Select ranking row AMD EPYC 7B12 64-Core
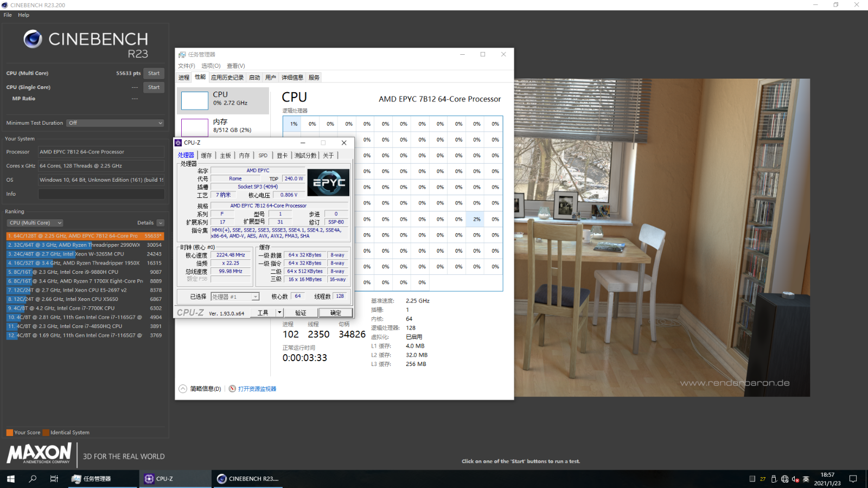Image resolution: width=868 pixels, height=488 pixels. 85,236
